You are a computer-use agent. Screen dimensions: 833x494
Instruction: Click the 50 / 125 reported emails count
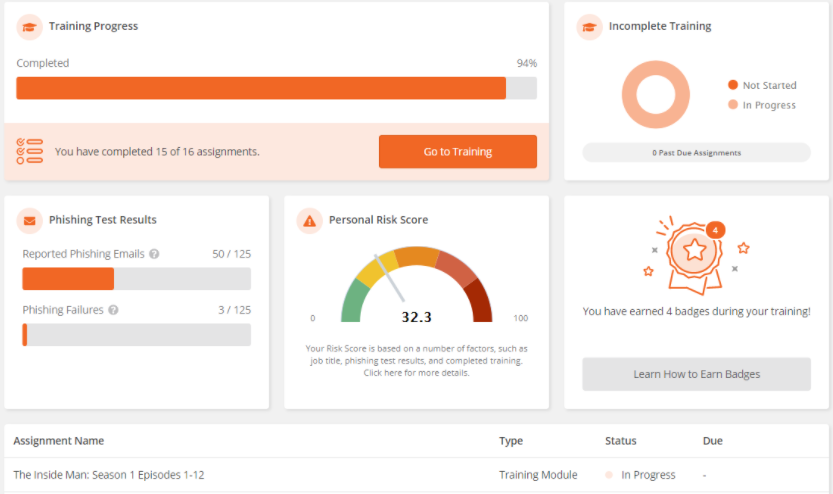pyautogui.click(x=232, y=254)
